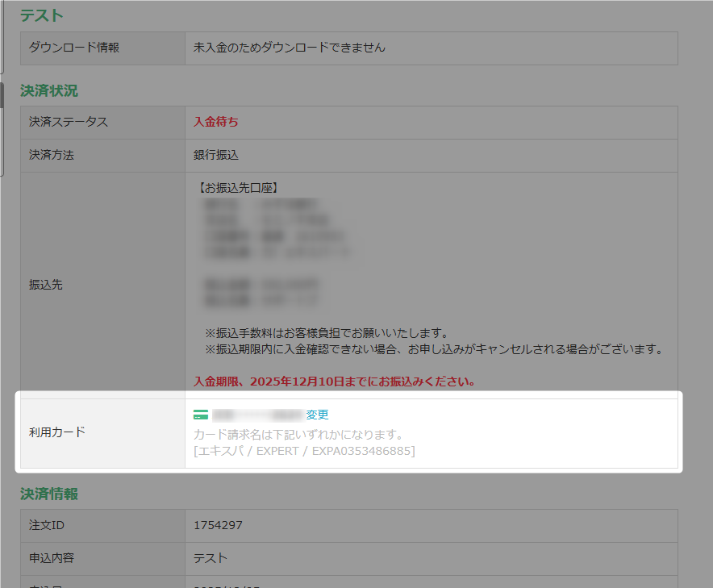Click the red 入金待ち payment status

click(215, 122)
